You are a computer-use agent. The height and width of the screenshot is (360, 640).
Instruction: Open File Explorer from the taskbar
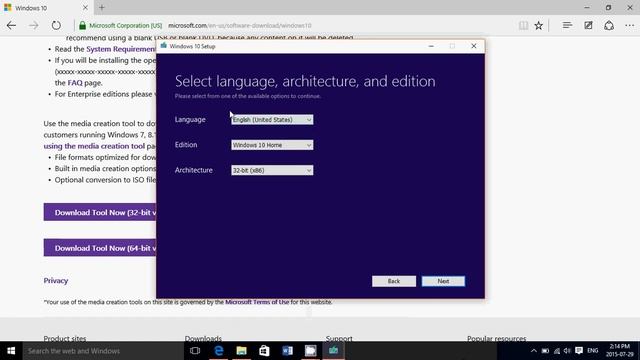[x=242, y=351]
